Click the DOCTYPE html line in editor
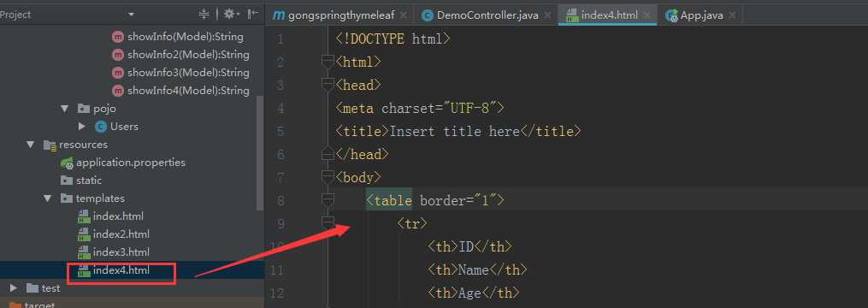Screen dimensions: 868x308 393,38
